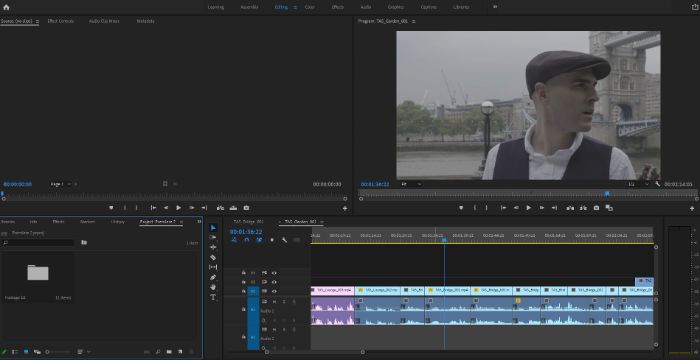Toggle V3 track output eye
This screenshot has width=700, height=360.
(274, 273)
